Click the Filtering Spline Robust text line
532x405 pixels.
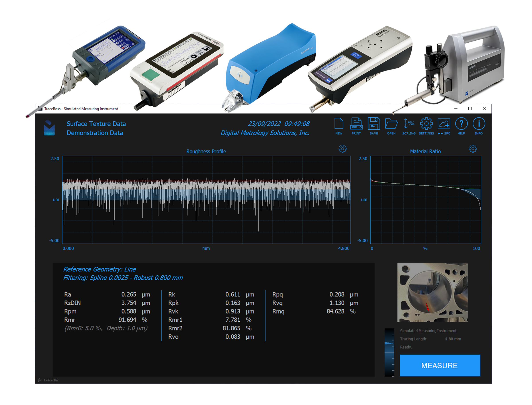tap(123, 278)
